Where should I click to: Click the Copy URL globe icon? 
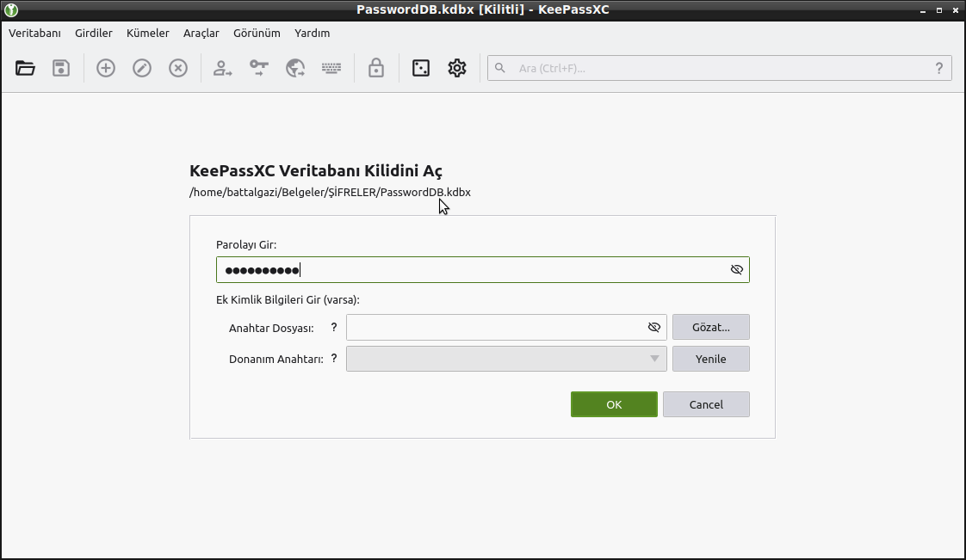tap(295, 68)
